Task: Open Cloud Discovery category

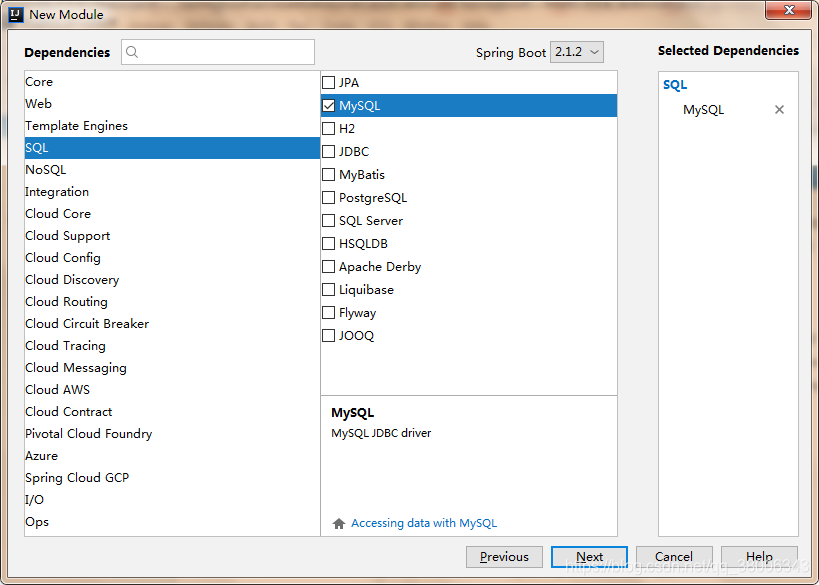Action: point(172,279)
